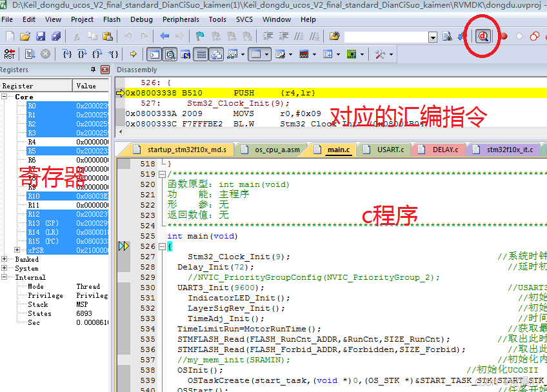Indent the selected text
This screenshot has height=392, width=547.
tap(268, 36)
